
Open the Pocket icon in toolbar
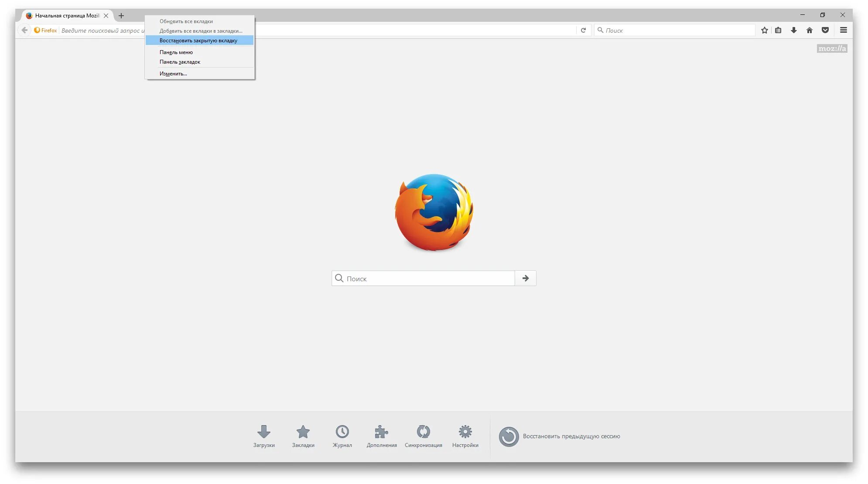click(825, 30)
